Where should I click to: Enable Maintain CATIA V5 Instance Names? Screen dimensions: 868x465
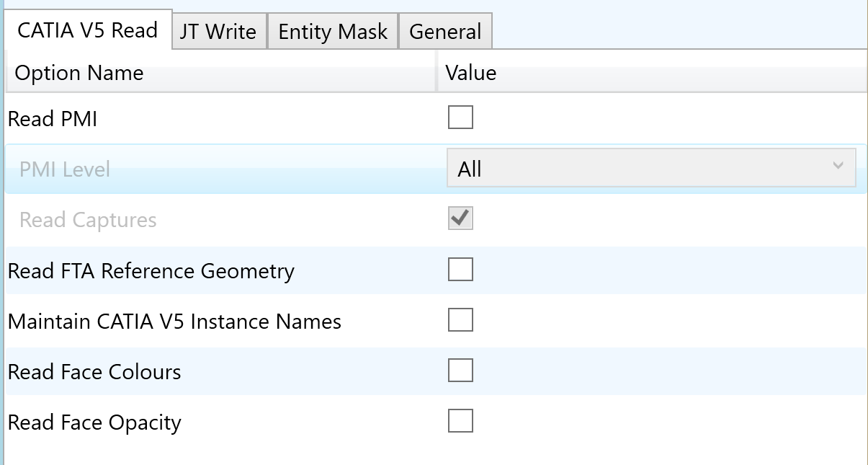pyautogui.click(x=460, y=319)
